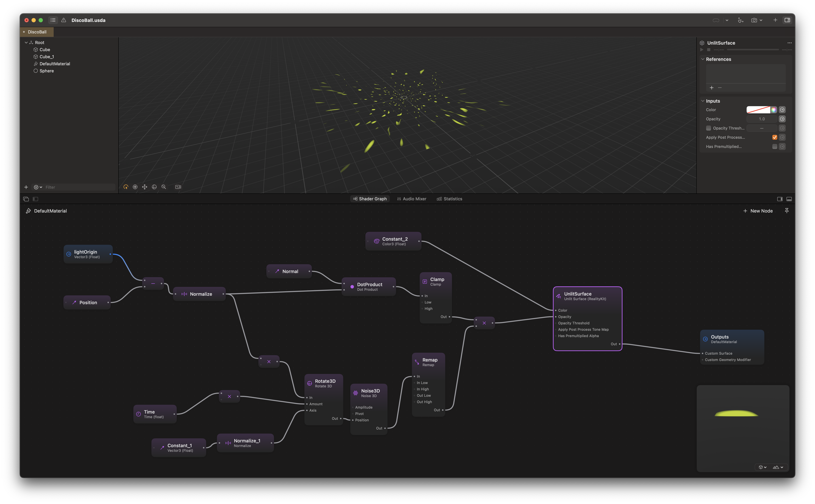
Task: Click the pin icon beside New Node
Action: (x=787, y=211)
